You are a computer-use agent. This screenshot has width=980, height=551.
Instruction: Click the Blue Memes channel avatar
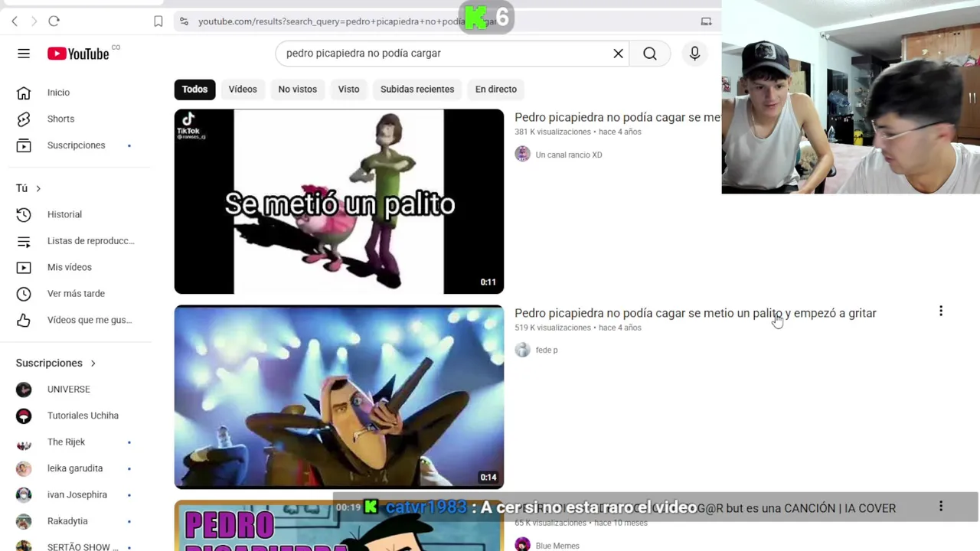(x=522, y=545)
